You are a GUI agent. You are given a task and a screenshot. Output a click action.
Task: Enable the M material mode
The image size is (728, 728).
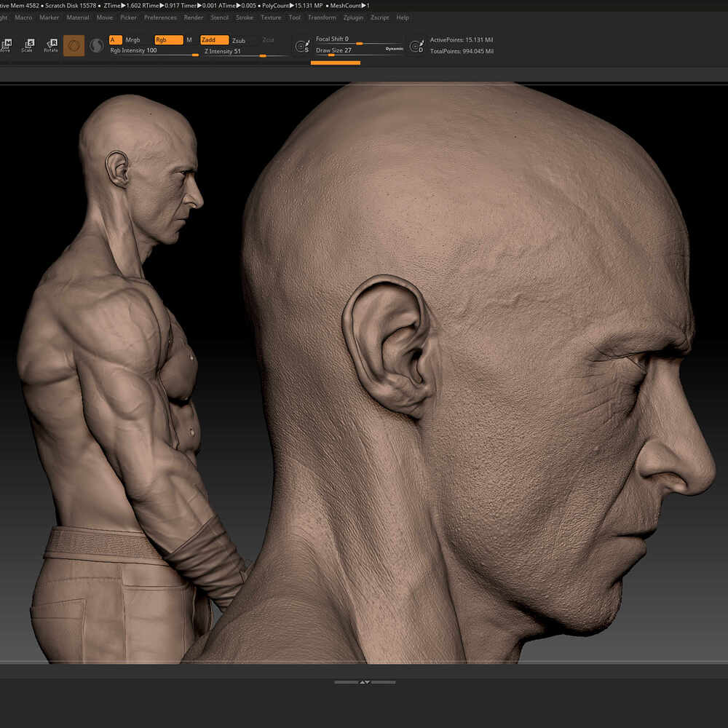click(x=189, y=40)
